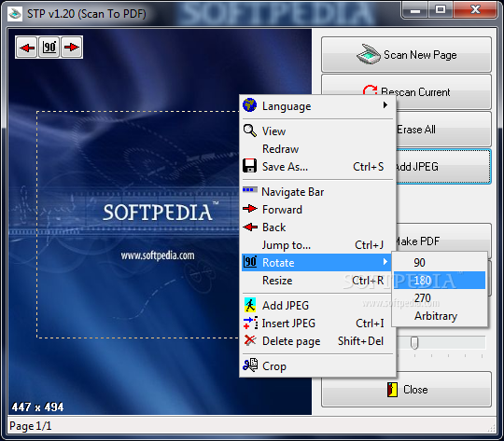Click the floppy disk icon beside Save As
Viewport: 504px width, 441px height.
point(250,166)
